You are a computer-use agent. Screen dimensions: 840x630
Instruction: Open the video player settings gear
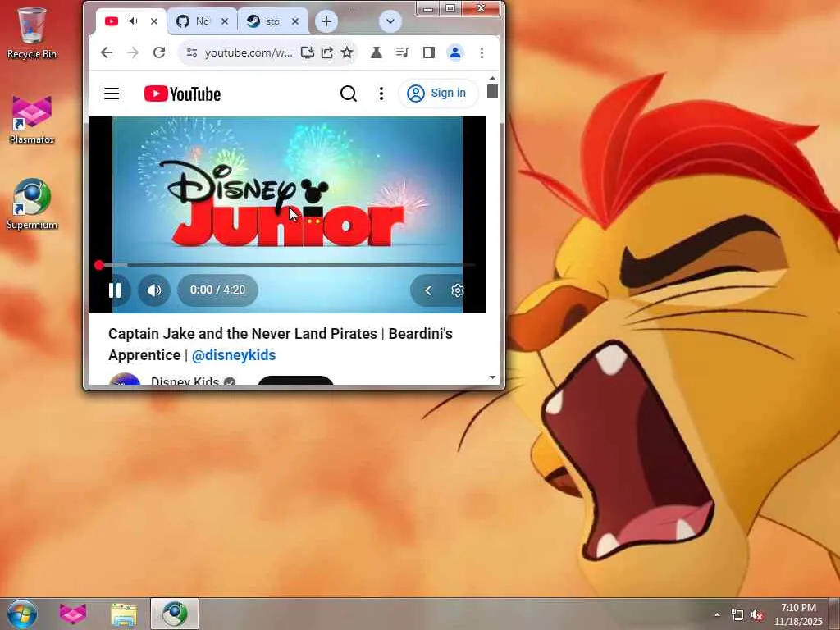click(457, 290)
